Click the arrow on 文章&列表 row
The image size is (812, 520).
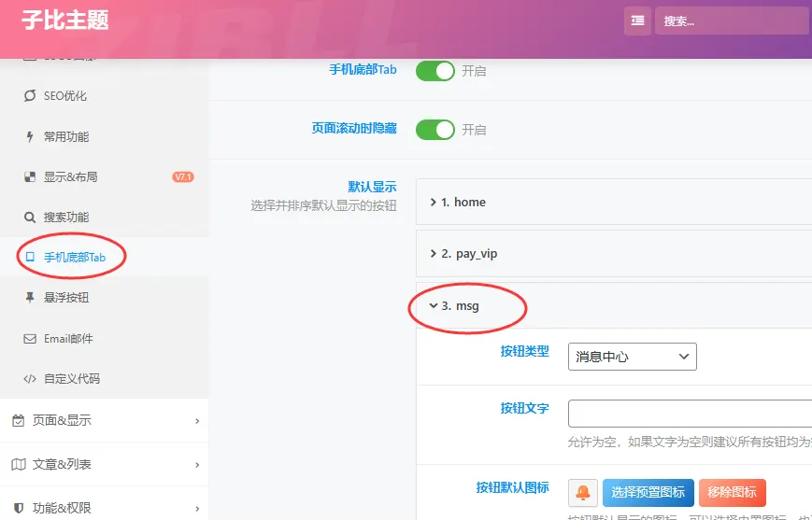coord(197,465)
